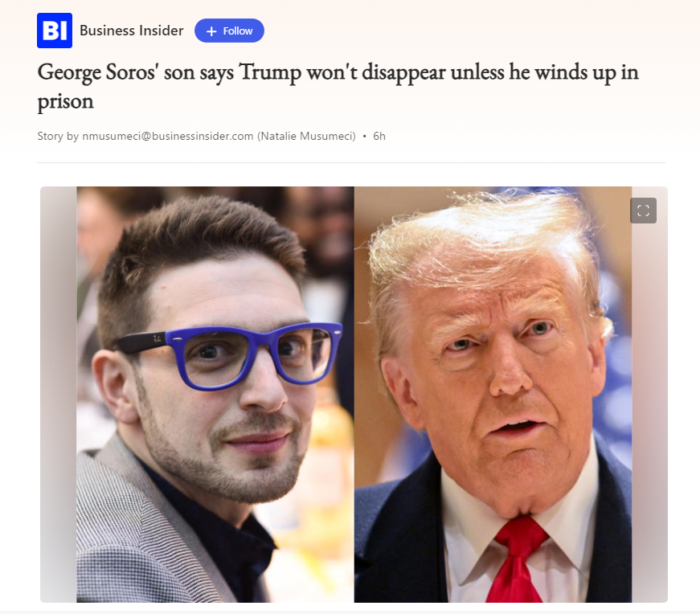
Task: Click the word "prison" in the headline
Action: 66,102
